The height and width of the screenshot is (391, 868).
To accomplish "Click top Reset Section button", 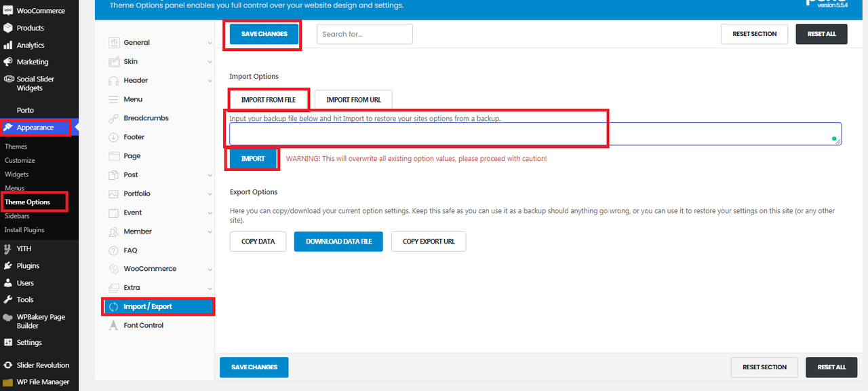I will point(754,34).
